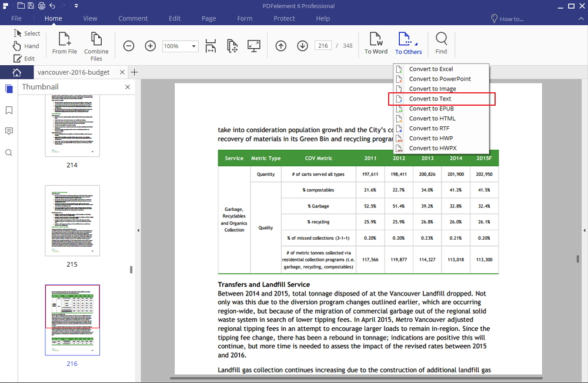
Task: Open the quick access toolbar dropdown arrow
Action: (x=76, y=5)
